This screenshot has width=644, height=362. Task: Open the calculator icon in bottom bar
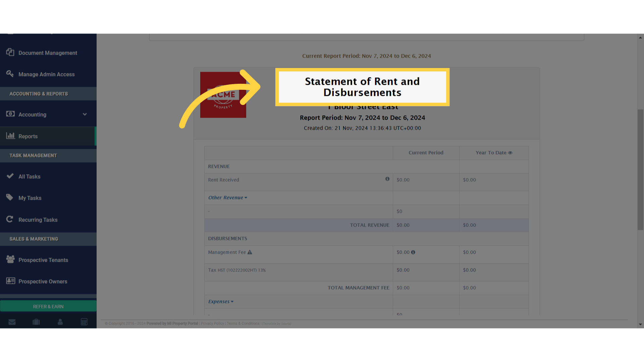(x=84, y=322)
